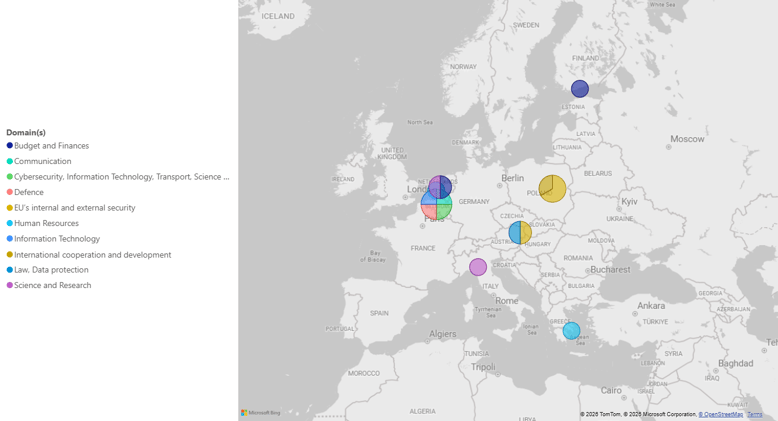Select Defence legend entry

click(25, 192)
